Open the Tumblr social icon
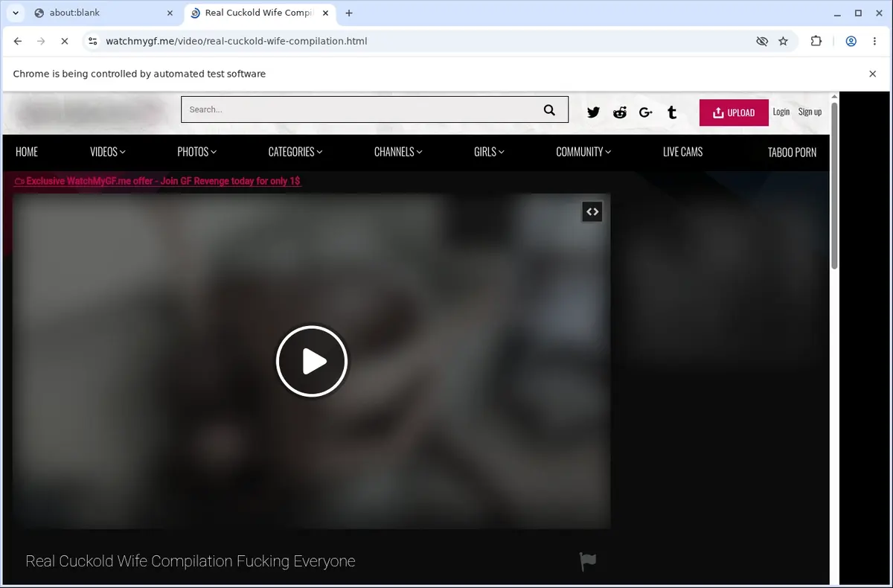The image size is (893, 588). [672, 112]
